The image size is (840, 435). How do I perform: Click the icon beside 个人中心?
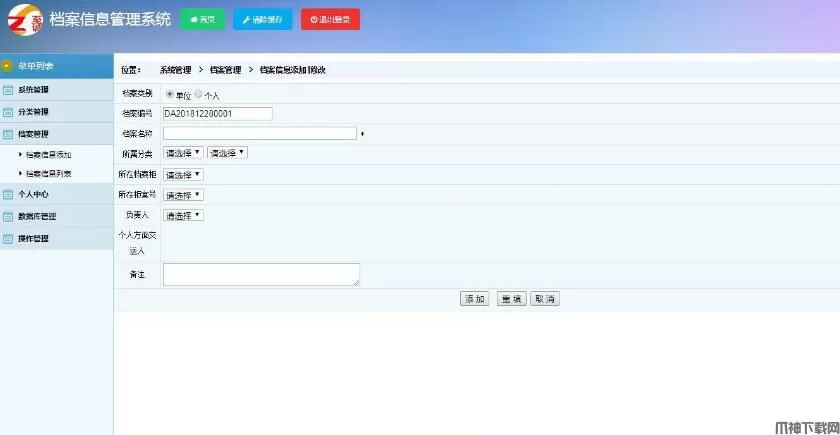tap(8, 195)
